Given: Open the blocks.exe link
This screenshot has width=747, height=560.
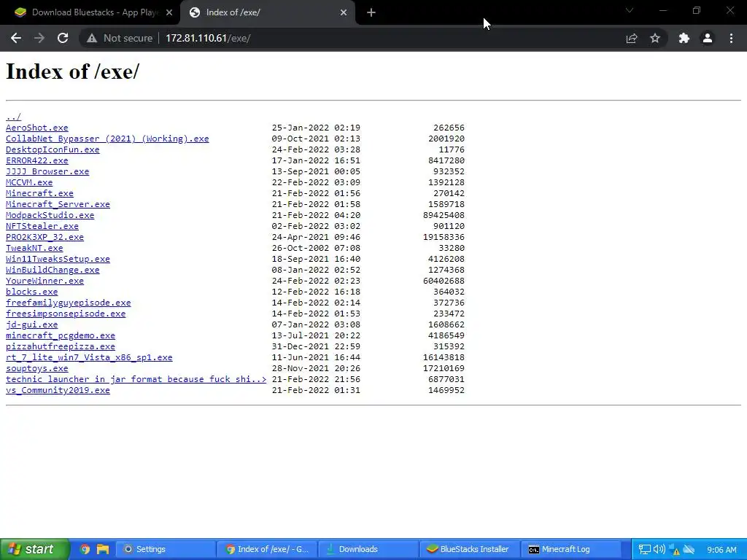Looking at the screenshot, I should point(31,292).
